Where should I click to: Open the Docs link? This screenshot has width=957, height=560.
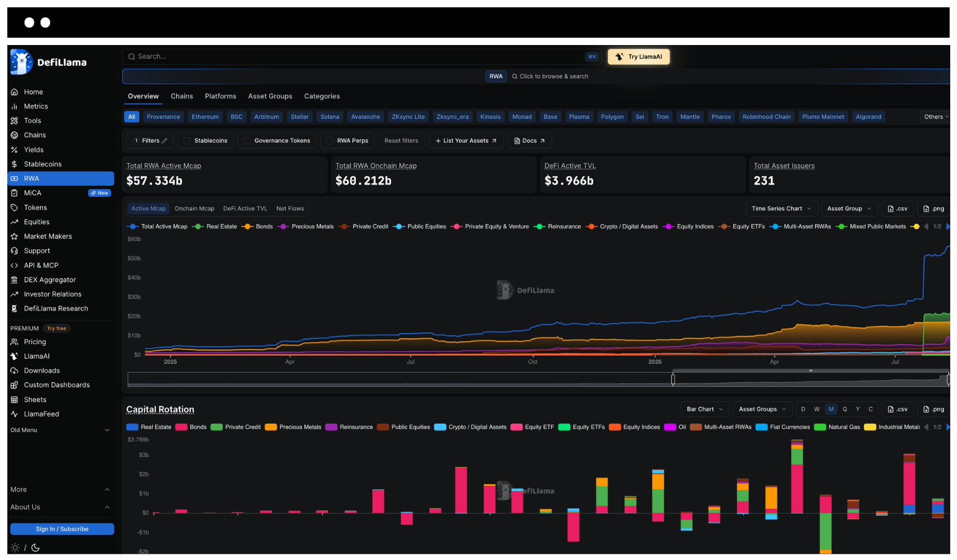530,141
